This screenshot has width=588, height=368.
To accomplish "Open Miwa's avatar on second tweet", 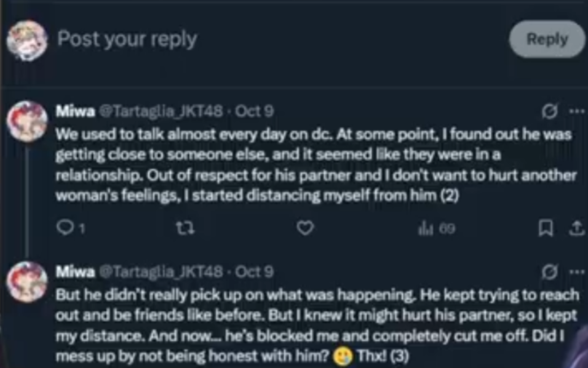I will (x=27, y=281).
